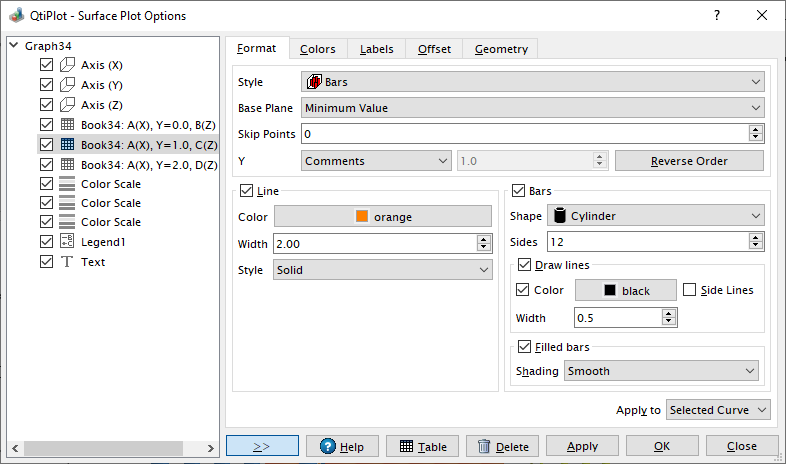
Task: Click the Skip Points input field
Action: 525,134
